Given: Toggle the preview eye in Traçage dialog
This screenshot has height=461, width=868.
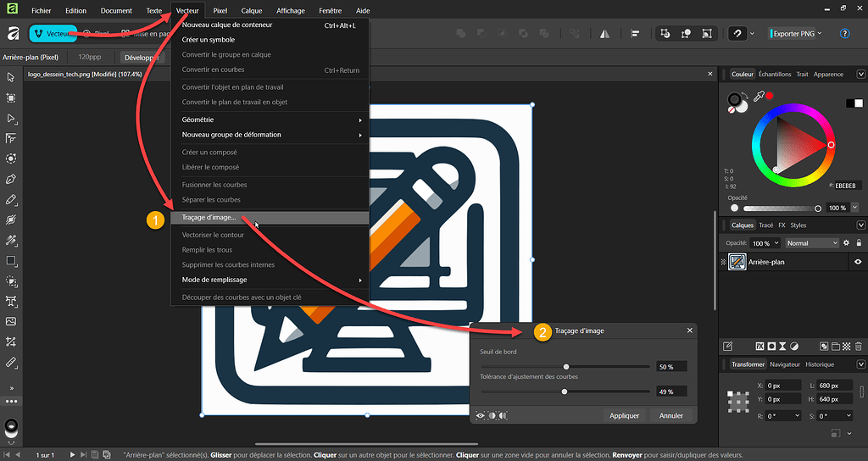Looking at the screenshot, I should pyautogui.click(x=481, y=415).
